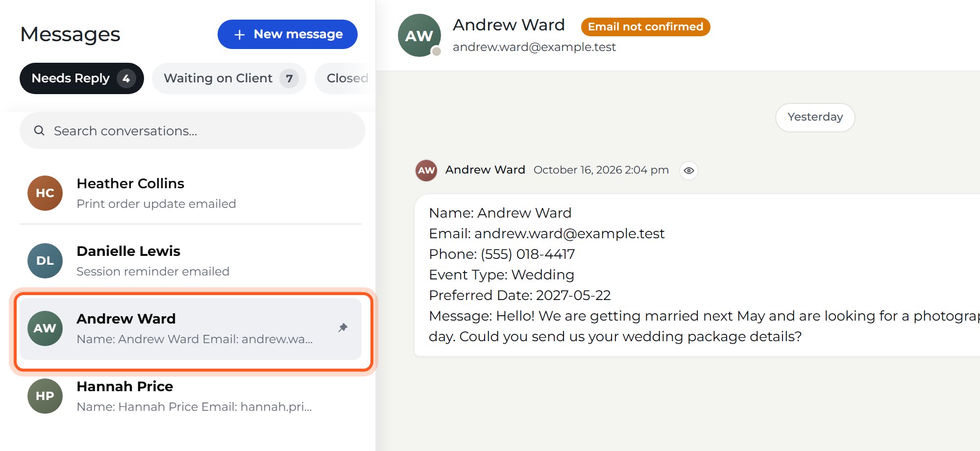Click andrew.ward@example.test in header
The height and width of the screenshot is (451, 980).
[x=534, y=47]
